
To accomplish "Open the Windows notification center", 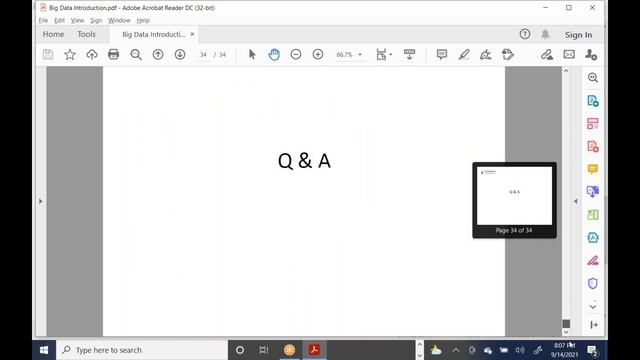I will (x=592, y=350).
